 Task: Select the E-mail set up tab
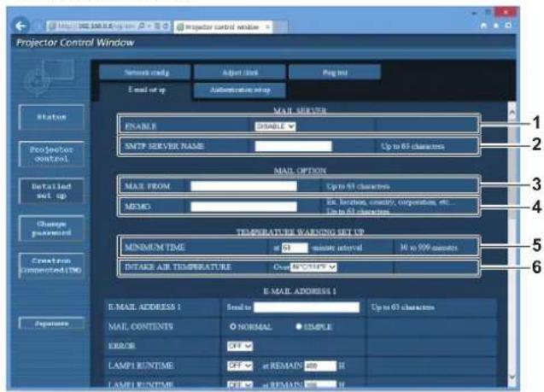click(145, 90)
